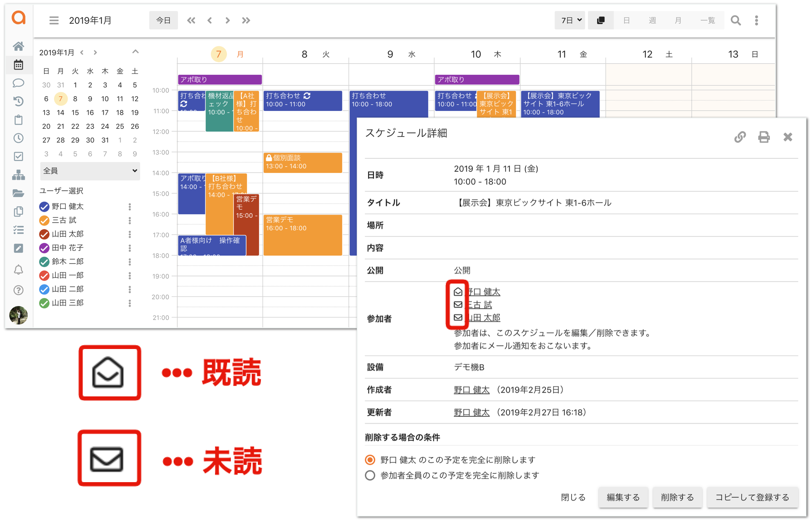Click the user avatar photo
Screen dimensions: 812x522
pyautogui.click(x=18, y=315)
